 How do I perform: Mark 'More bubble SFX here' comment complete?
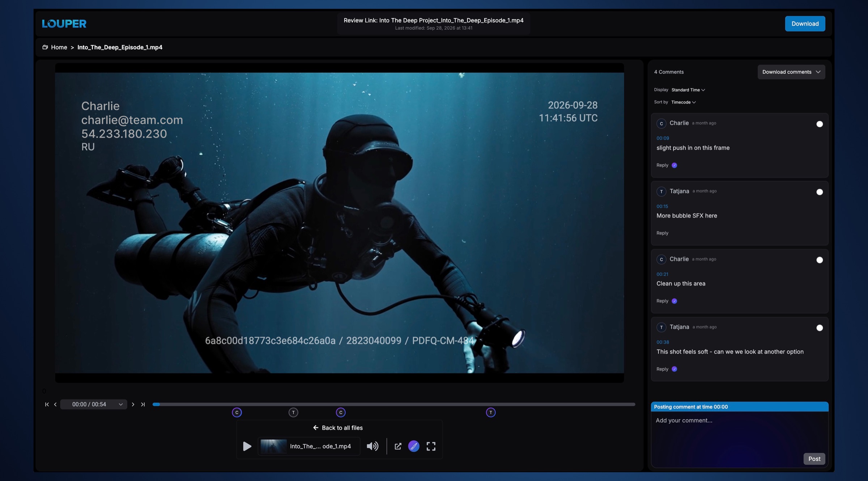[820, 192]
